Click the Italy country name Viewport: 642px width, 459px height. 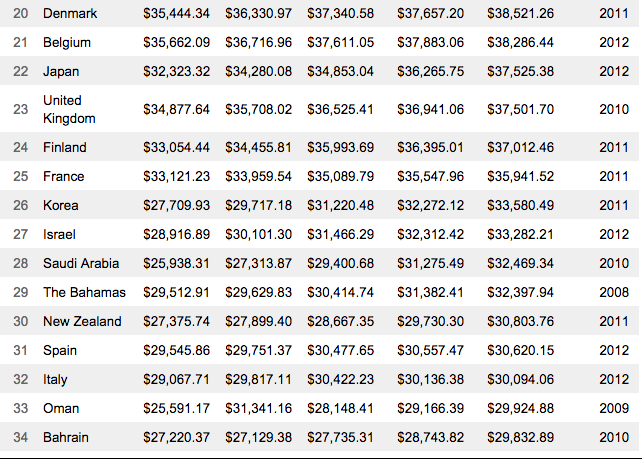tap(56, 380)
